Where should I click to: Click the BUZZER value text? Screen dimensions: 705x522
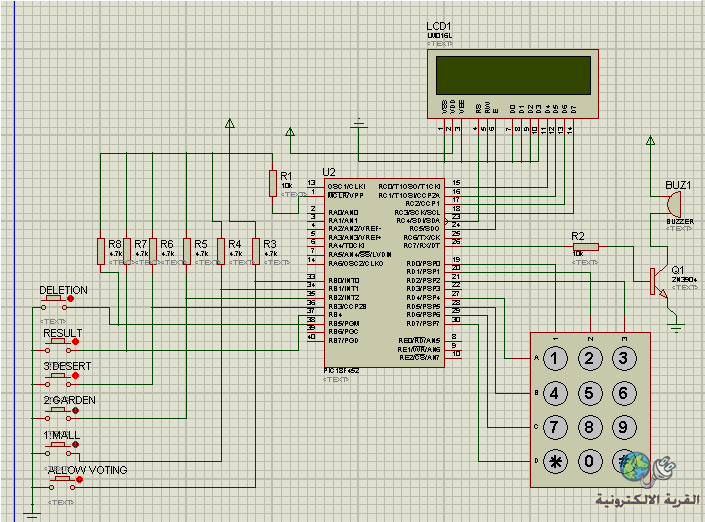coord(680,222)
